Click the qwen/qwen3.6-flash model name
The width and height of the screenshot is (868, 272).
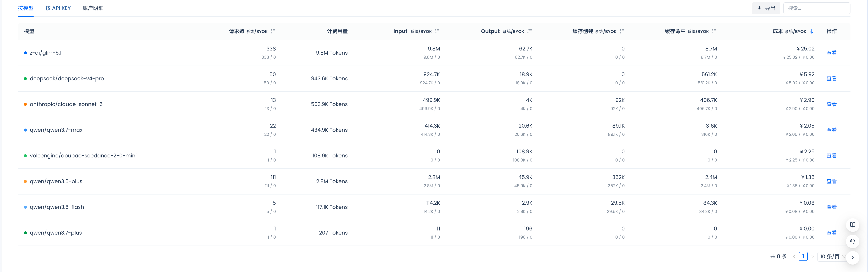tap(57, 207)
